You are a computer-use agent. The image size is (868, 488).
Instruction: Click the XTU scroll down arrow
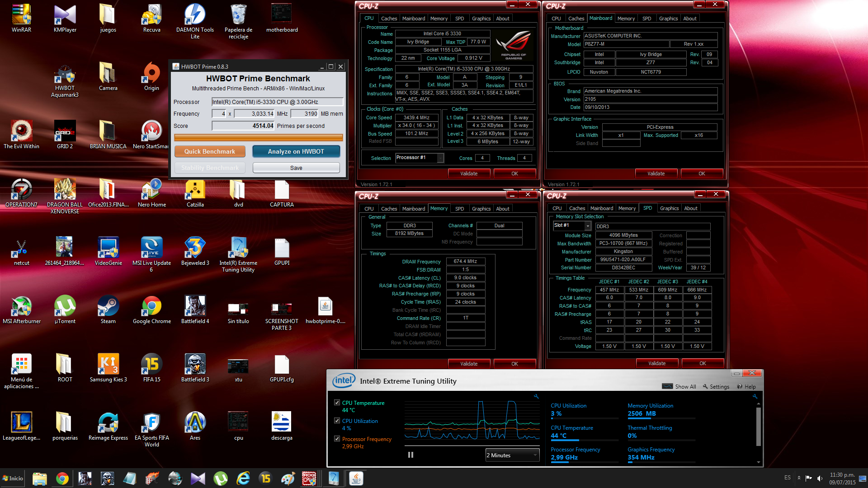(x=759, y=462)
